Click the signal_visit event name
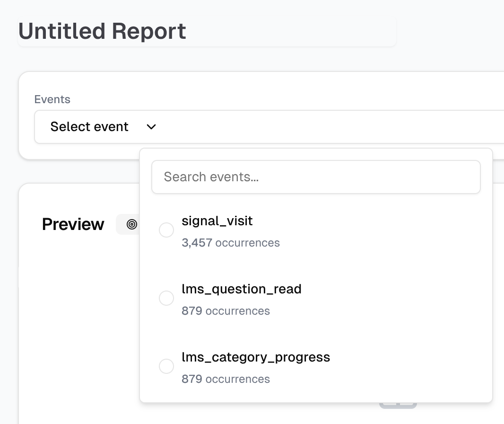 pyautogui.click(x=217, y=221)
